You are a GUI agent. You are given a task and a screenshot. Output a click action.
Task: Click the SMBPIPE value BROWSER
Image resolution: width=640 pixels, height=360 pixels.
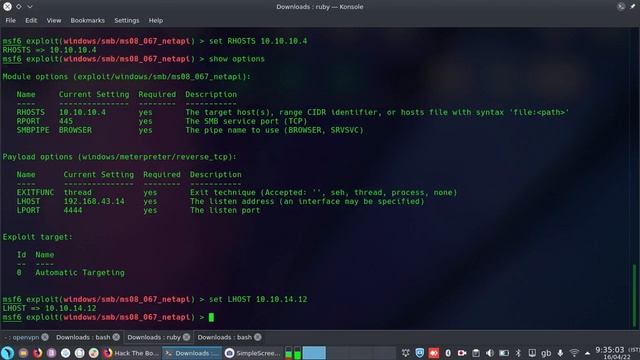click(x=75, y=130)
